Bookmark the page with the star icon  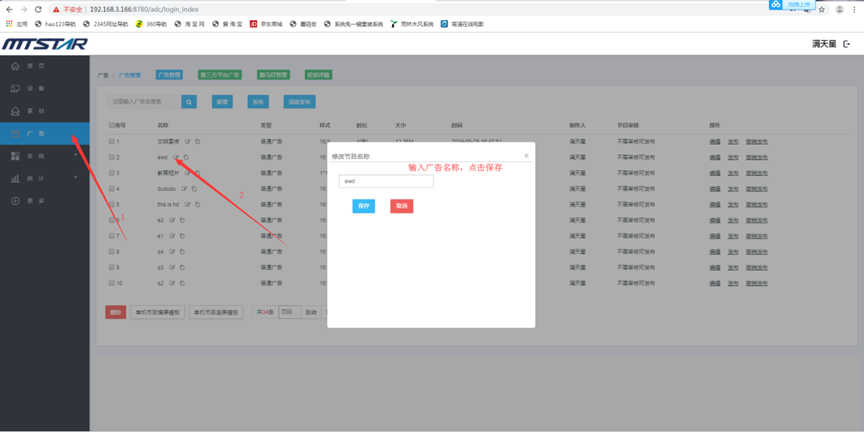(x=822, y=9)
